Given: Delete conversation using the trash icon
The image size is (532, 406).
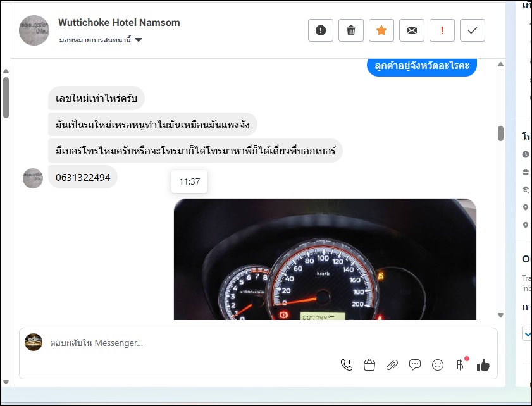Looking at the screenshot, I should (351, 30).
